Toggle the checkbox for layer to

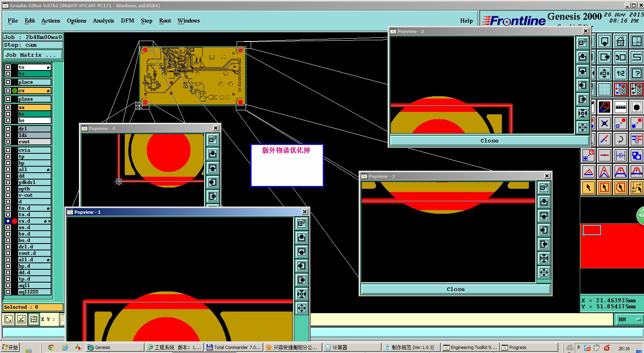pos(8,67)
